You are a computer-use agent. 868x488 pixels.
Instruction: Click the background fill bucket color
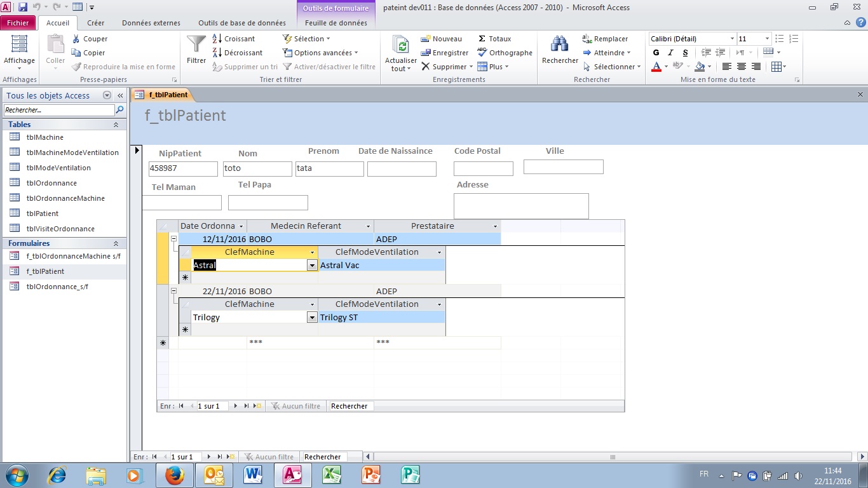(699, 67)
